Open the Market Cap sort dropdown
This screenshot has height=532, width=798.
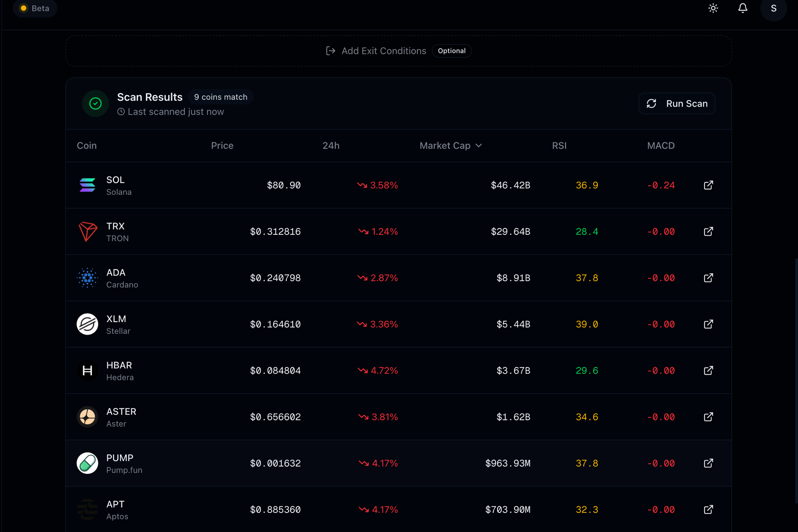tap(450, 146)
